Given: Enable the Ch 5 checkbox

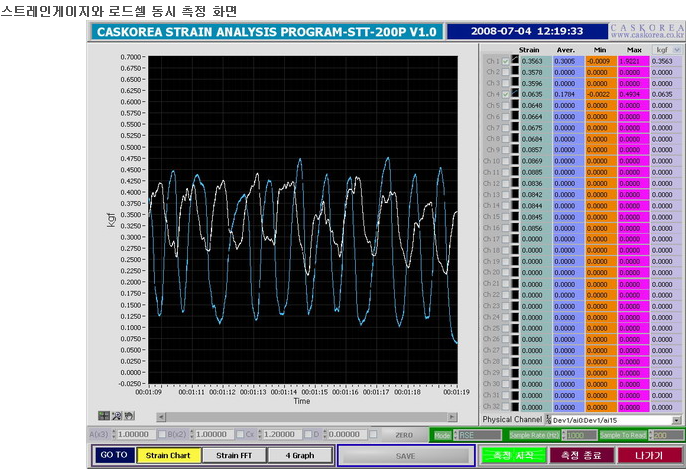Looking at the screenshot, I should 506,106.
